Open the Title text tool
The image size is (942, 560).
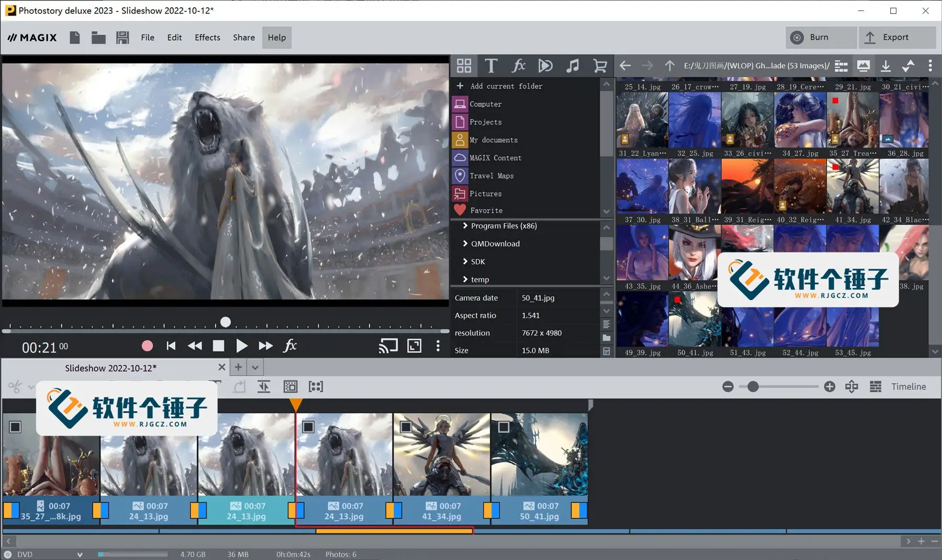pyautogui.click(x=491, y=65)
